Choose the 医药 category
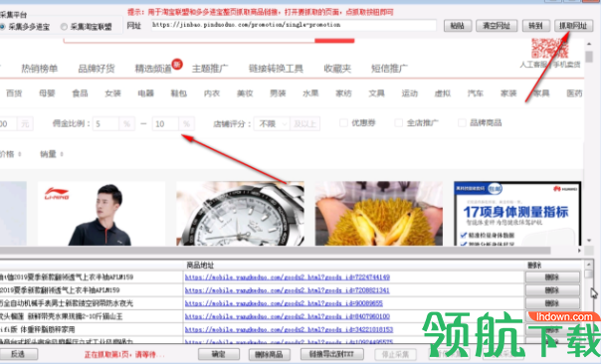 (574, 93)
